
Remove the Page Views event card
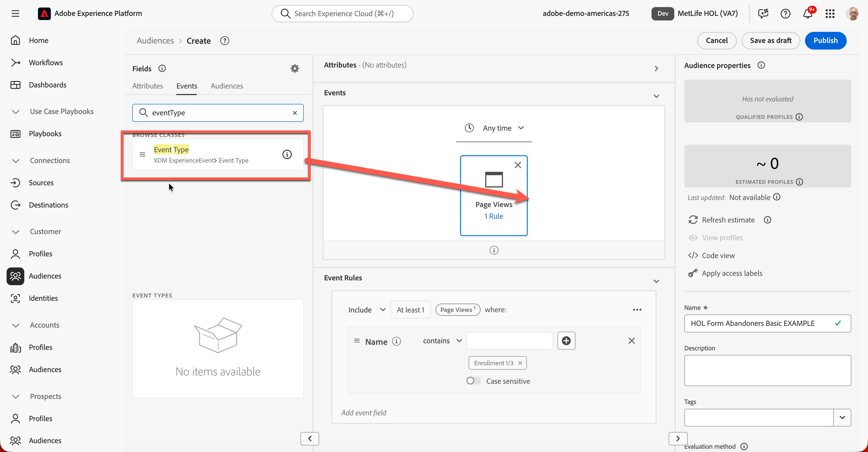(x=518, y=165)
